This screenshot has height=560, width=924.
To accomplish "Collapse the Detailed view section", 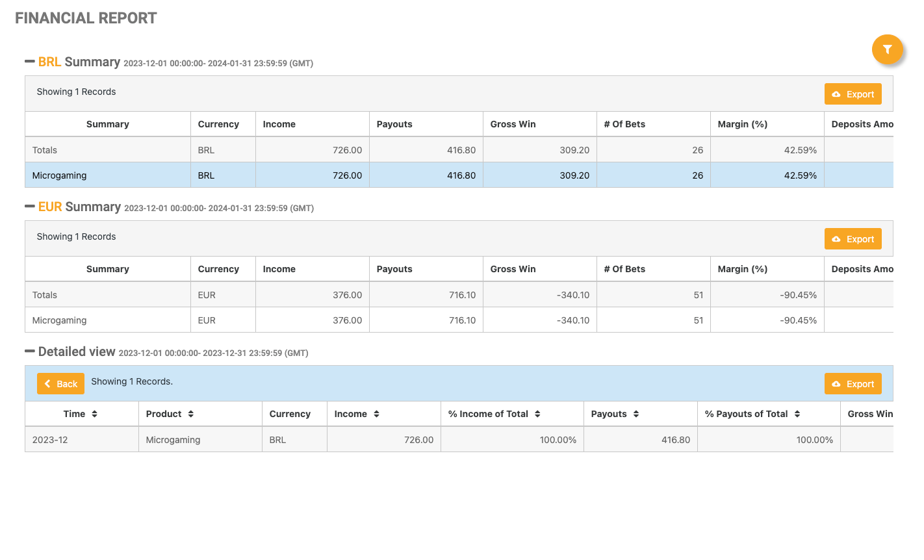I will click(30, 351).
